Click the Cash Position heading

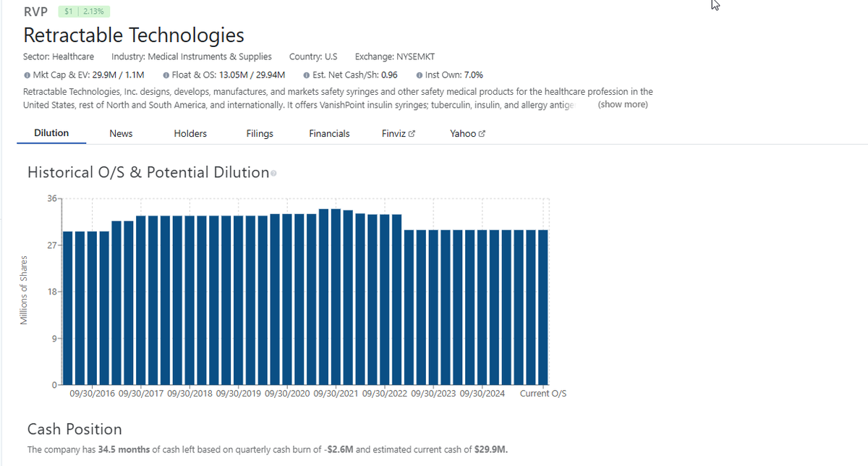75,429
